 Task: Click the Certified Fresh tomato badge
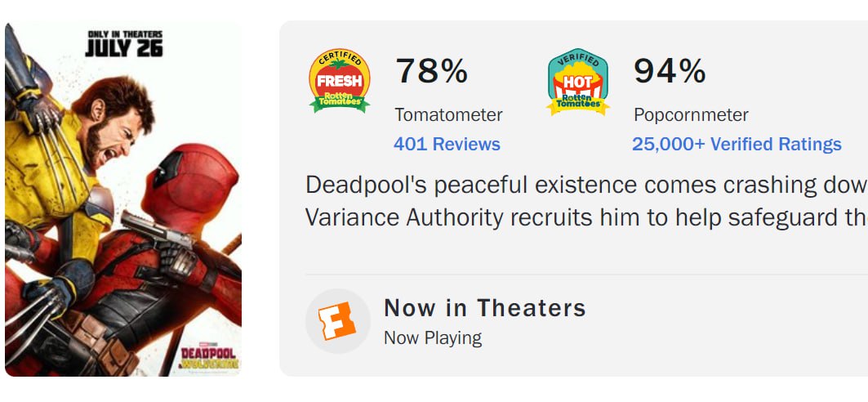(339, 81)
